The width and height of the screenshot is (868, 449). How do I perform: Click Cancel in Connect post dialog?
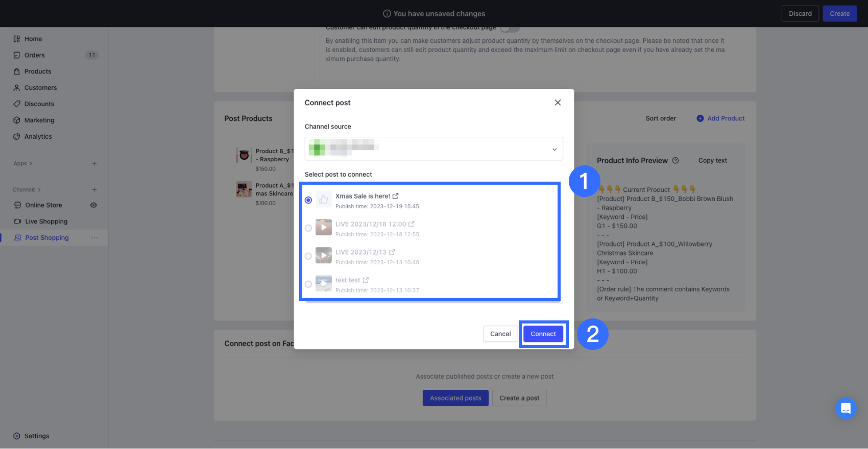(x=500, y=334)
